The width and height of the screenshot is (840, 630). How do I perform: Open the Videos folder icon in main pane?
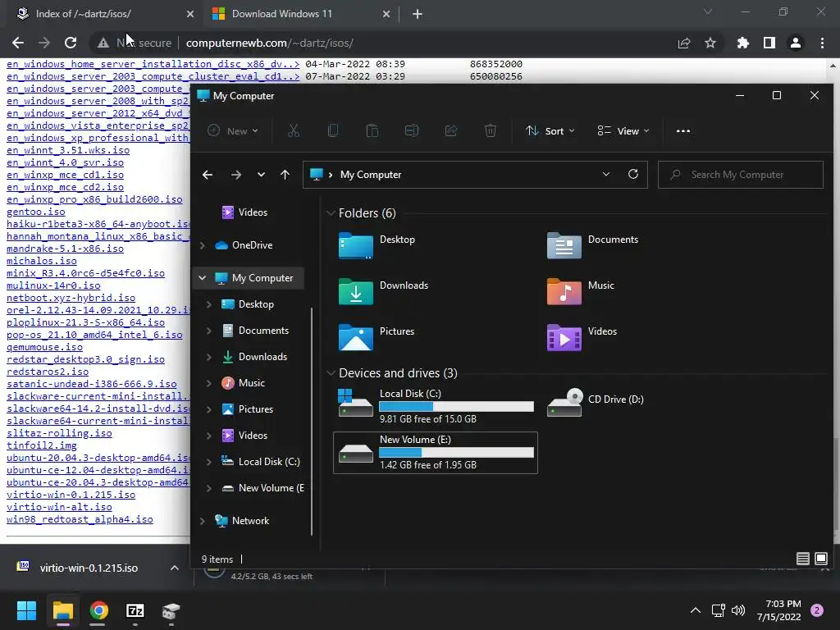point(564,337)
